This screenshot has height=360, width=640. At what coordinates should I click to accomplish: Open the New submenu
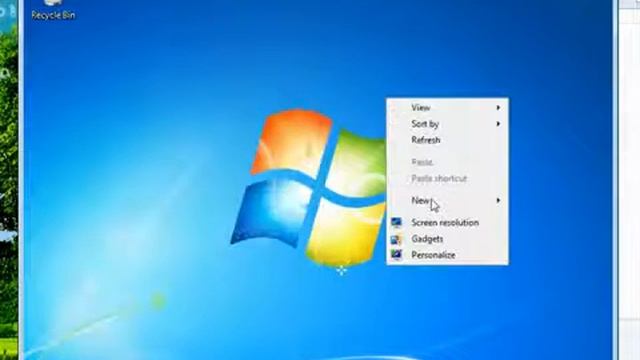click(x=447, y=200)
